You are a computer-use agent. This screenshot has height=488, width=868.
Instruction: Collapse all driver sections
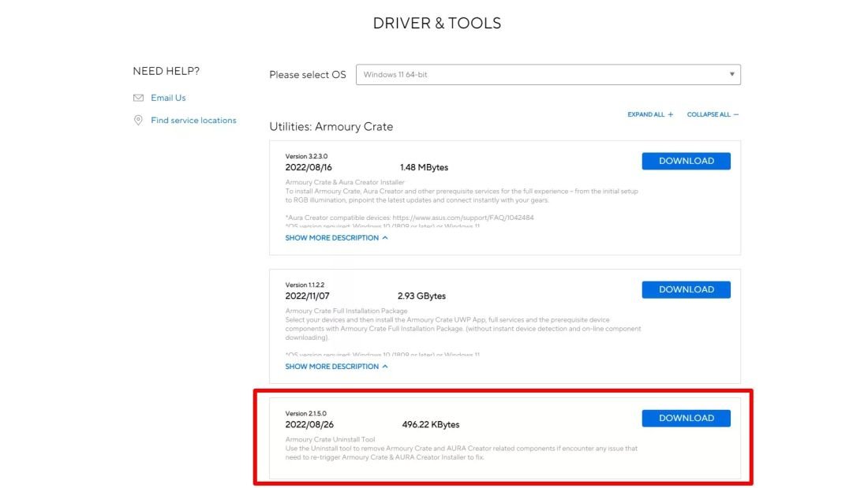coord(713,114)
